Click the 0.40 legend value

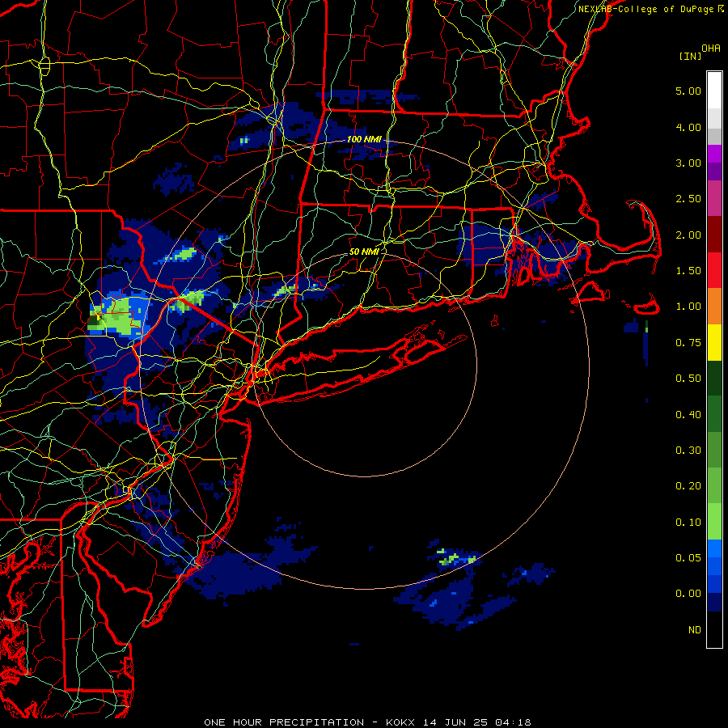click(x=688, y=415)
